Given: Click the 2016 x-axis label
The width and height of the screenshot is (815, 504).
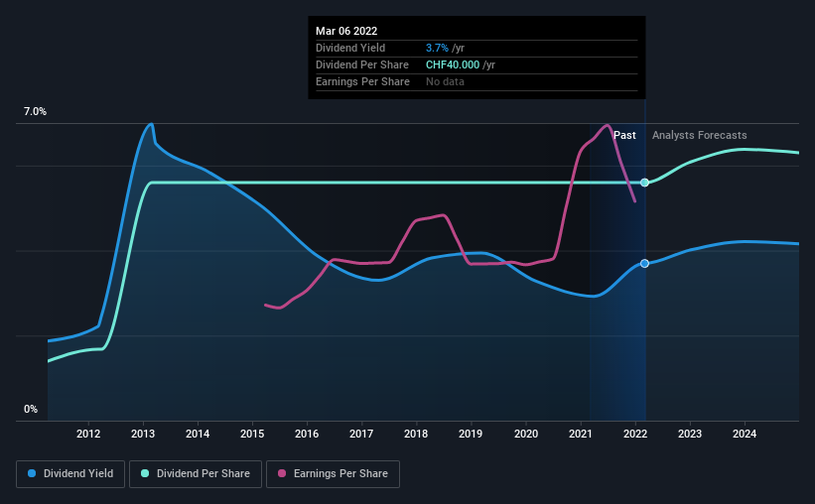Looking at the screenshot, I should pyautogui.click(x=307, y=434).
